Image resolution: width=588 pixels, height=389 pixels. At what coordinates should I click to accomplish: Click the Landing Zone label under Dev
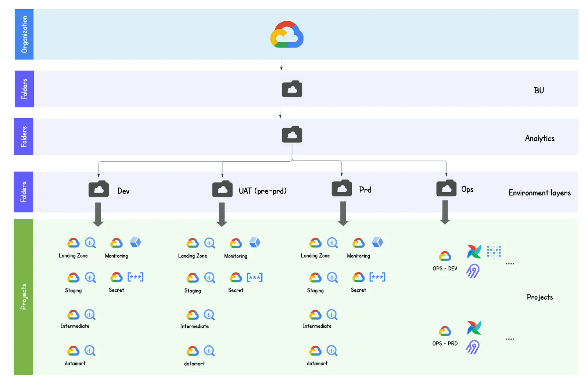(73, 256)
